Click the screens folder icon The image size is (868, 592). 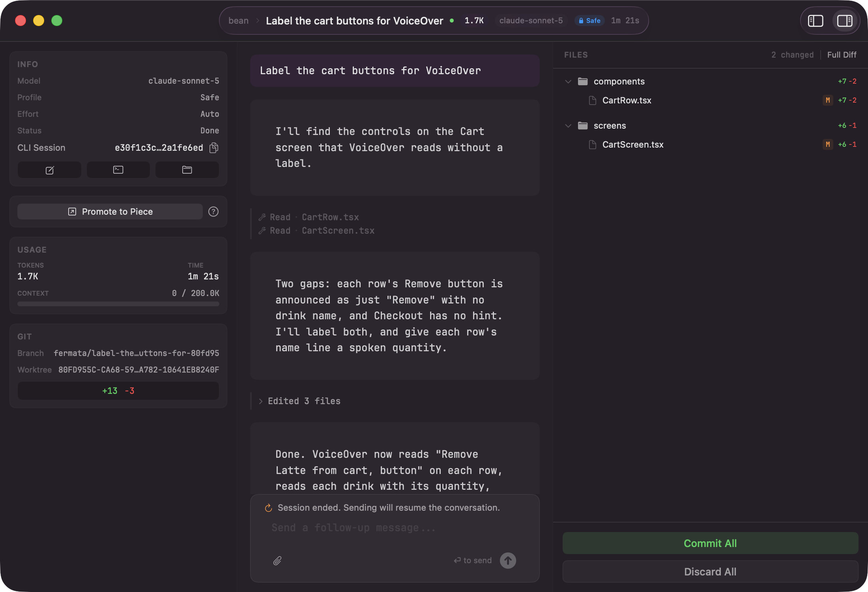(x=583, y=126)
